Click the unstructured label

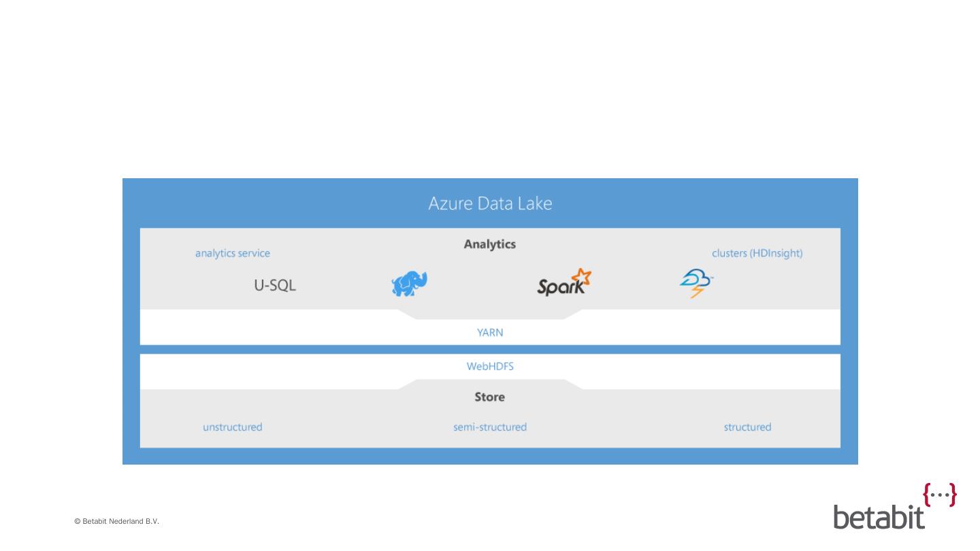point(233,427)
